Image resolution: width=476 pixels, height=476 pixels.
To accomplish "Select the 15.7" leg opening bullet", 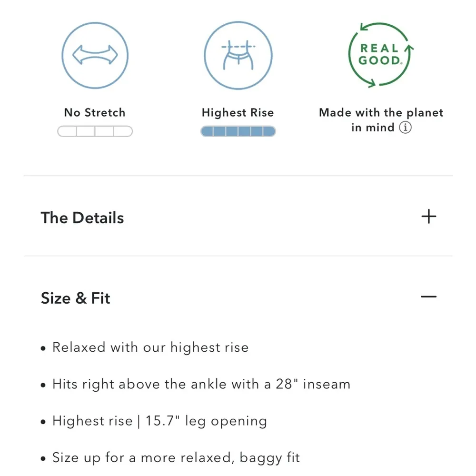I will pyautogui.click(x=159, y=421).
